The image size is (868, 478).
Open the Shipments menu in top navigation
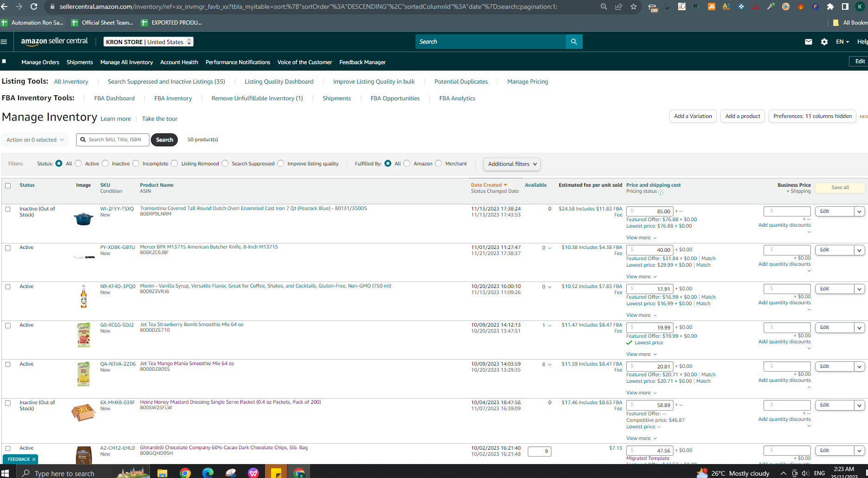coord(80,62)
